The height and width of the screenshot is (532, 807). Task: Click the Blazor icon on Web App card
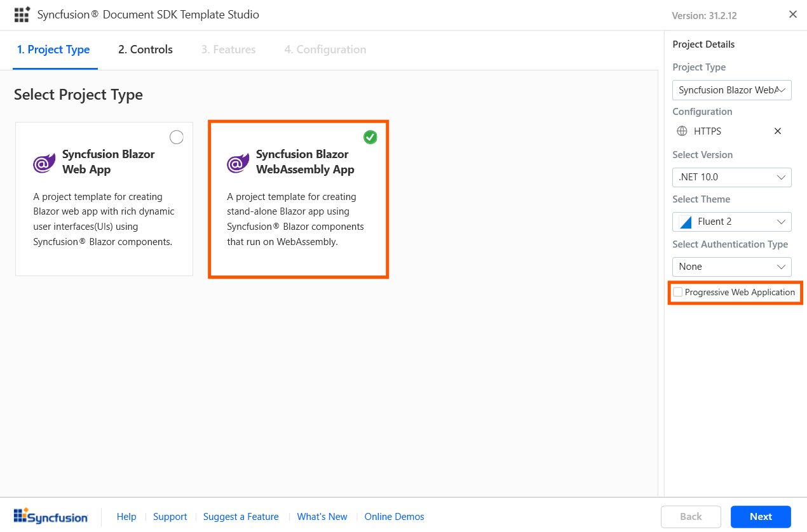click(x=44, y=163)
